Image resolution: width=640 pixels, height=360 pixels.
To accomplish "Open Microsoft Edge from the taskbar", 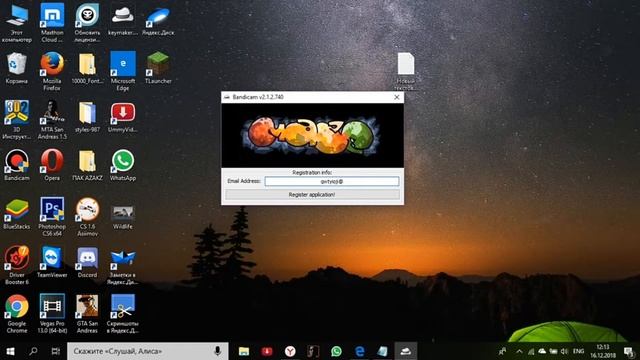I will pyautogui.click(x=360, y=351).
